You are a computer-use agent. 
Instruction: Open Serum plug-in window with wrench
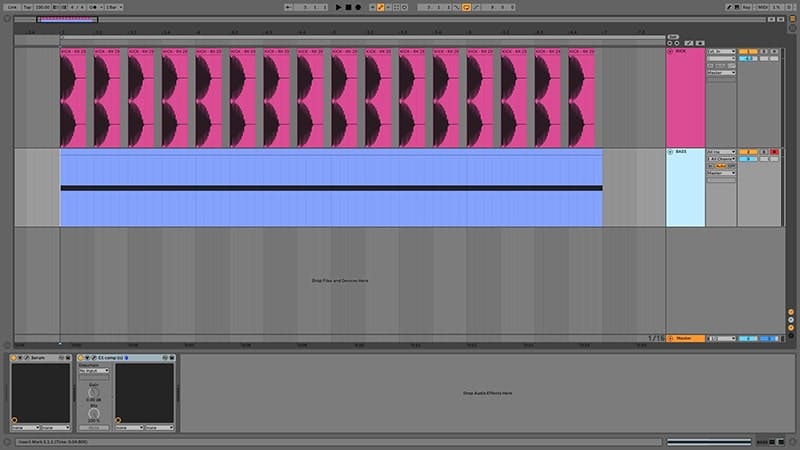[x=27, y=358]
